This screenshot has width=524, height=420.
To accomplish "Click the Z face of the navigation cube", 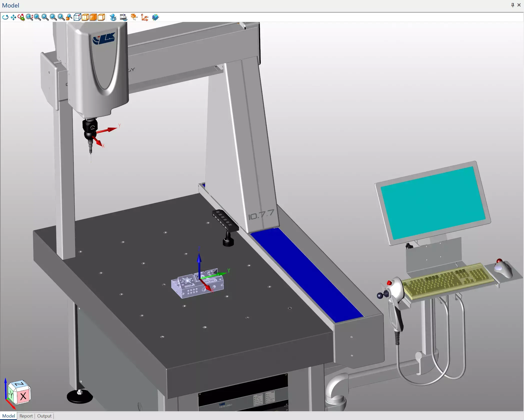I will [19, 384].
